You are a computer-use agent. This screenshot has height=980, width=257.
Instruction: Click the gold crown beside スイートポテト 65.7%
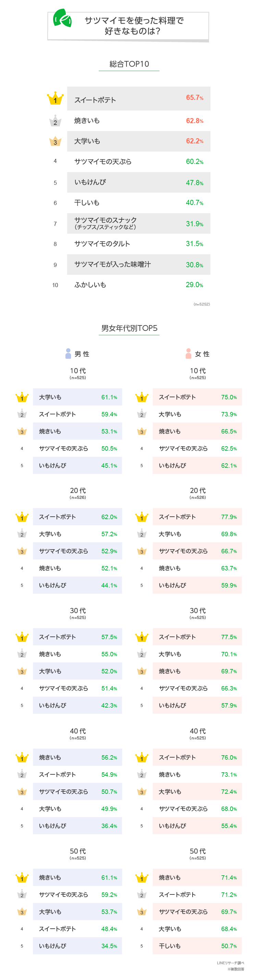(x=55, y=98)
